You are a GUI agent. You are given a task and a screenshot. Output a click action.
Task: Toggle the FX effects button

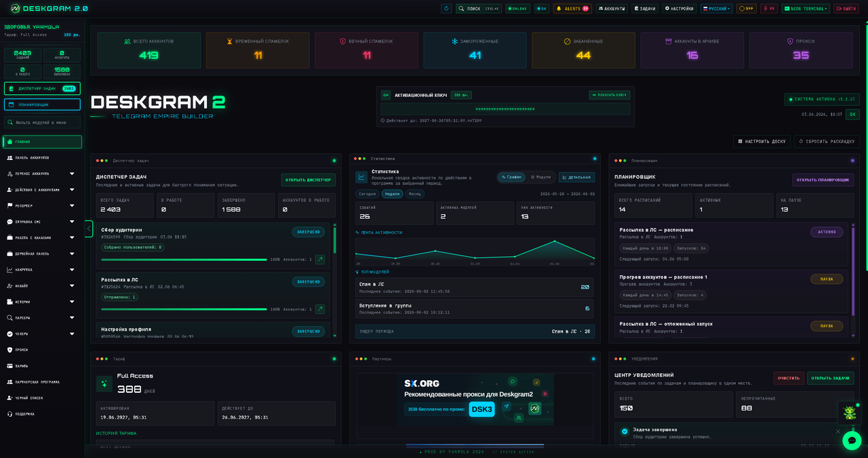click(769, 9)
